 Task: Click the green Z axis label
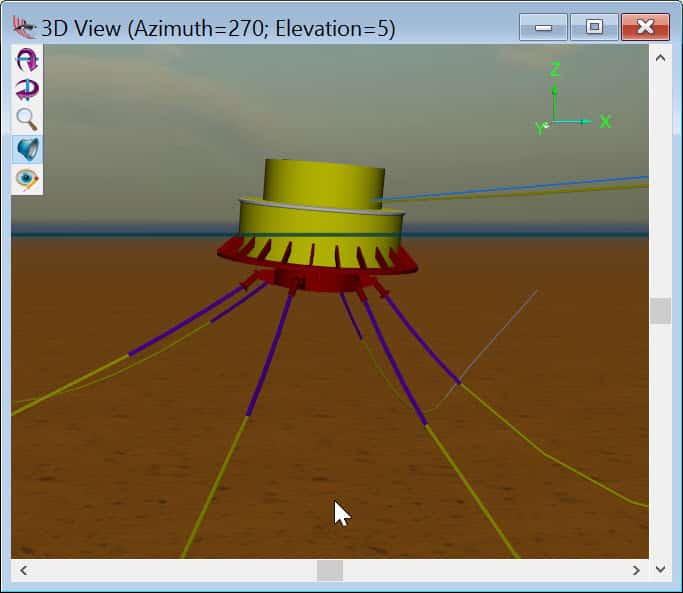[555, 70]
